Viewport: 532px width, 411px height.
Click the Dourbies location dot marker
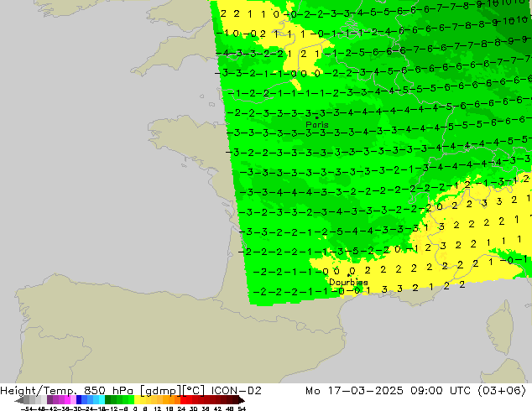tap(348, 275)
